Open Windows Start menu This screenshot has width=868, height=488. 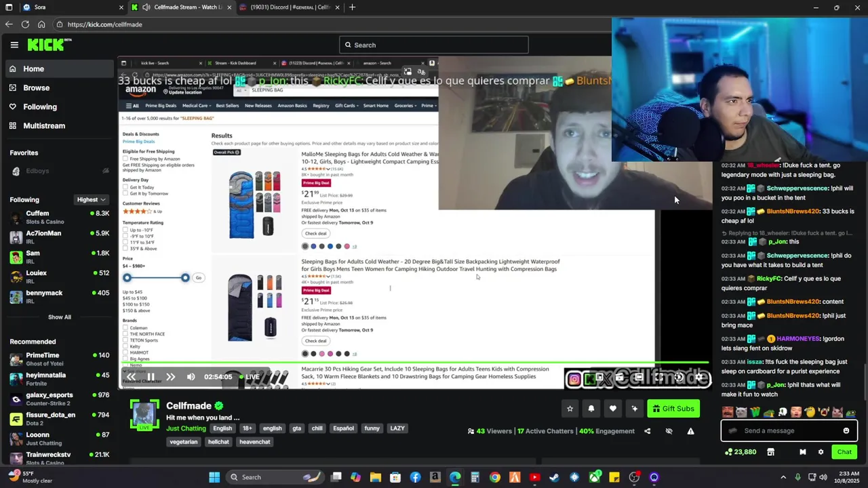[214, 477]
